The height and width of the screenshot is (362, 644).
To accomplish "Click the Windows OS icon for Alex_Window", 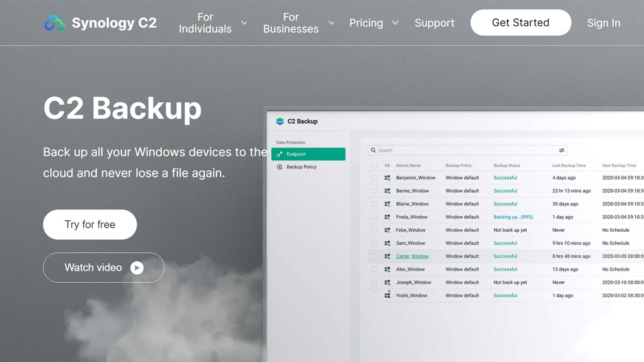I will pyautogui.click(x=387, y=270).
